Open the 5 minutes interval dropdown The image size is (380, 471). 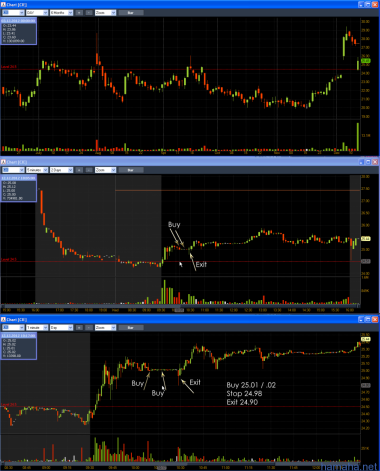37,170
